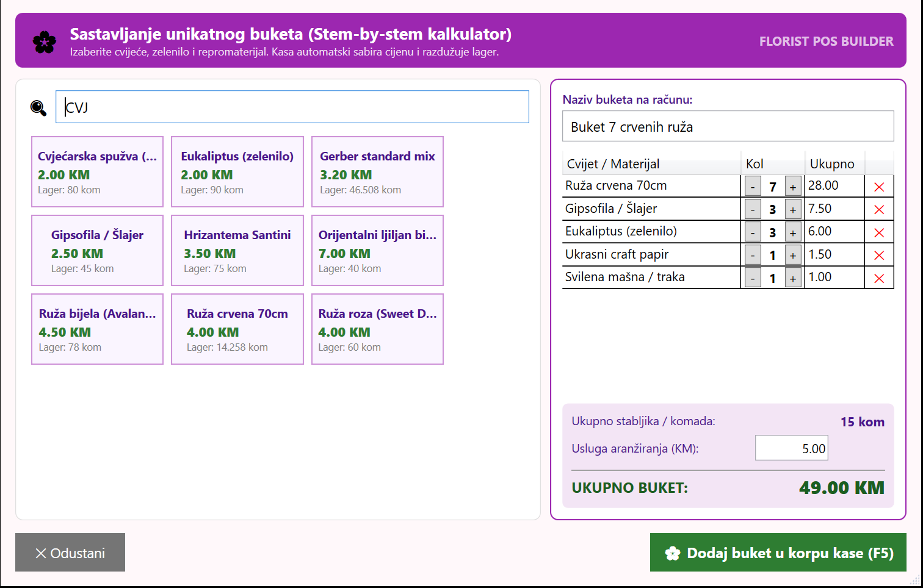Click the magnifier search icon
The image size is (923, 588).
pos(38,108)
